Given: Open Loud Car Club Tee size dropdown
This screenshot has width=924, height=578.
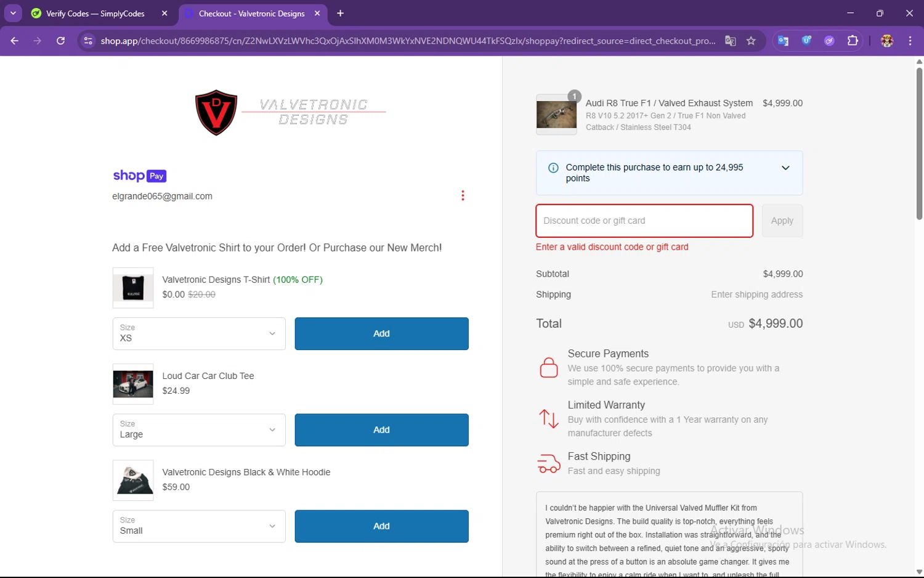Looking at the screenshot, I should pos(199,429).
